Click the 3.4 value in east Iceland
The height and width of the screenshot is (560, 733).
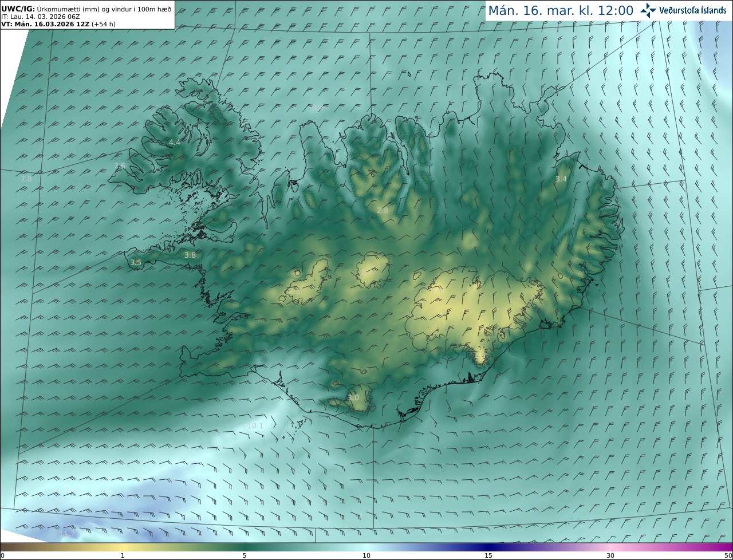pyautogui.click(x=561, y=179)
